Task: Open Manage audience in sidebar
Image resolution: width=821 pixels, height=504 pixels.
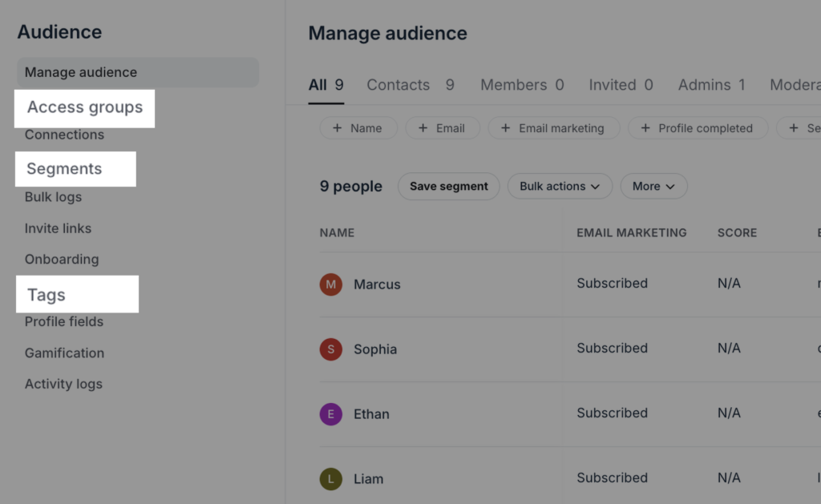Action: [x=138, y=72]
